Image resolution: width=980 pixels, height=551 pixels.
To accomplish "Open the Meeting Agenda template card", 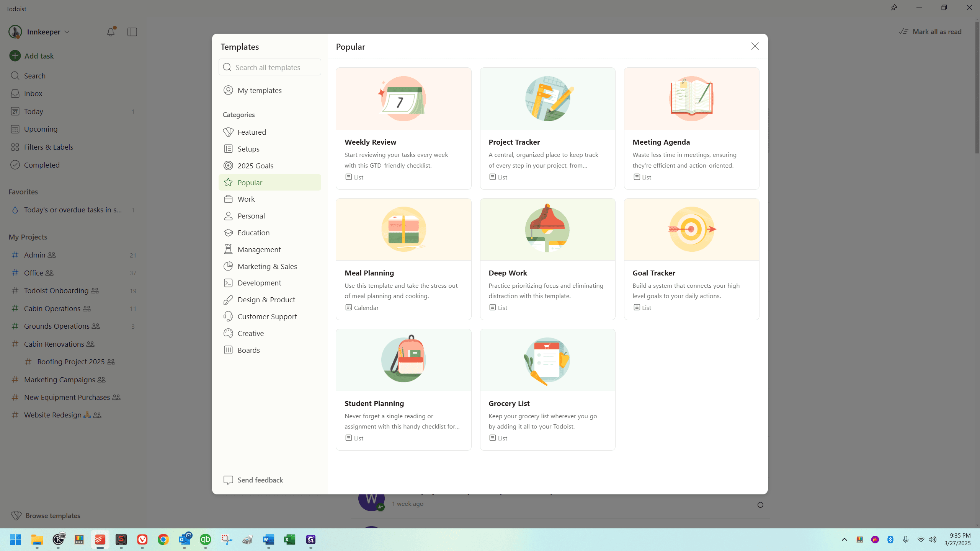I will tap(691, 129).
